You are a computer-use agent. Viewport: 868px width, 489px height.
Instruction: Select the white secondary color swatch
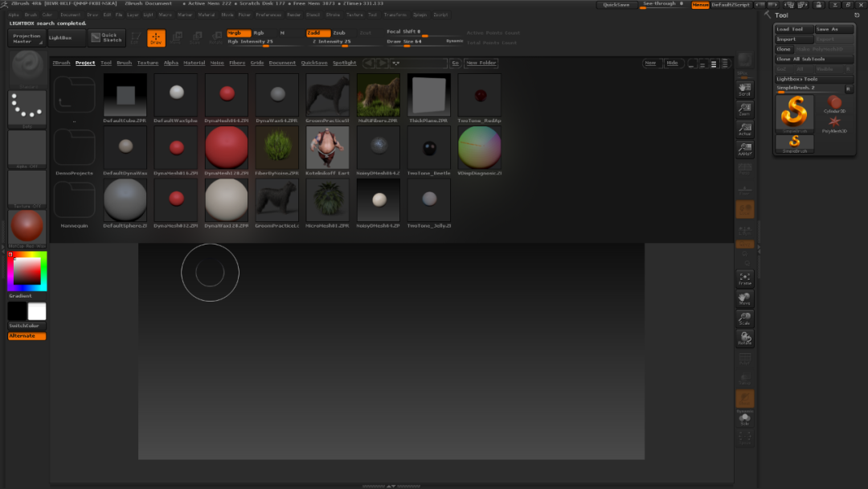point(37,311)
